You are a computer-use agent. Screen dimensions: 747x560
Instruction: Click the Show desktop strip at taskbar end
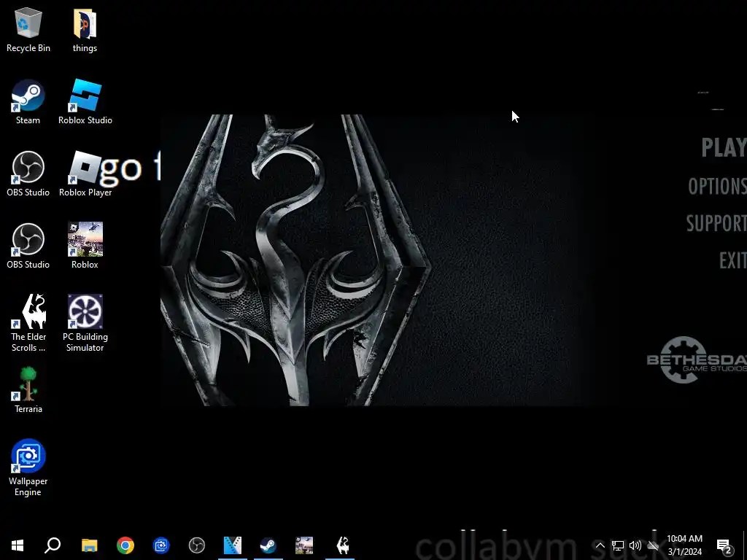[745, 545]
